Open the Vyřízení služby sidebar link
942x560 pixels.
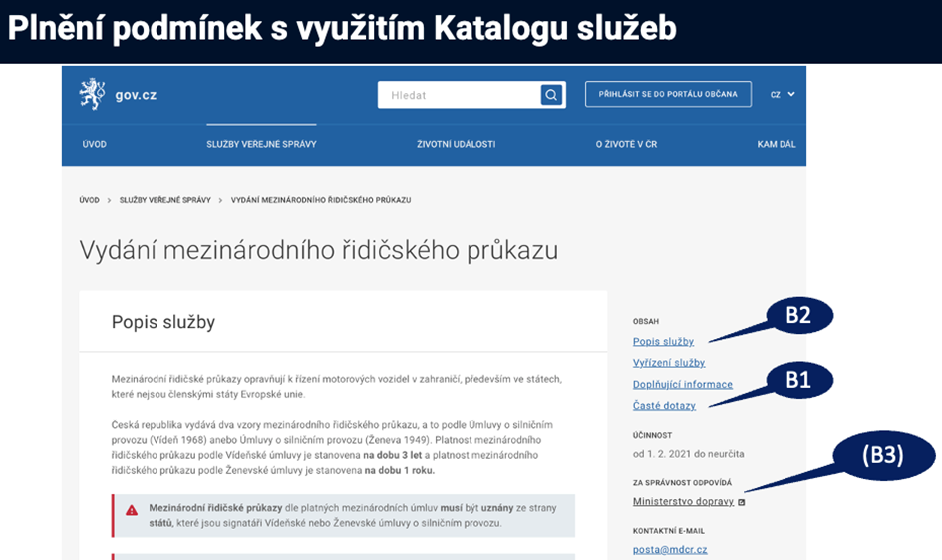(668, 363)
